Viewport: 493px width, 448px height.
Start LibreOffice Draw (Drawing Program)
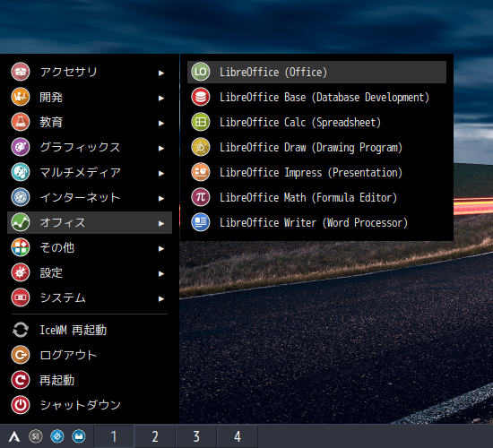pos(316,147)
